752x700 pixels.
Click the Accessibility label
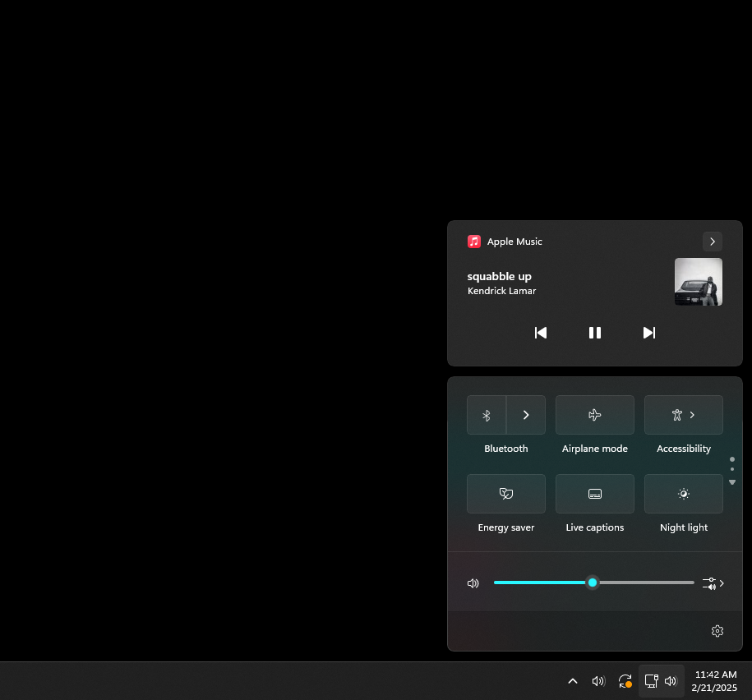tap(684, 449)
